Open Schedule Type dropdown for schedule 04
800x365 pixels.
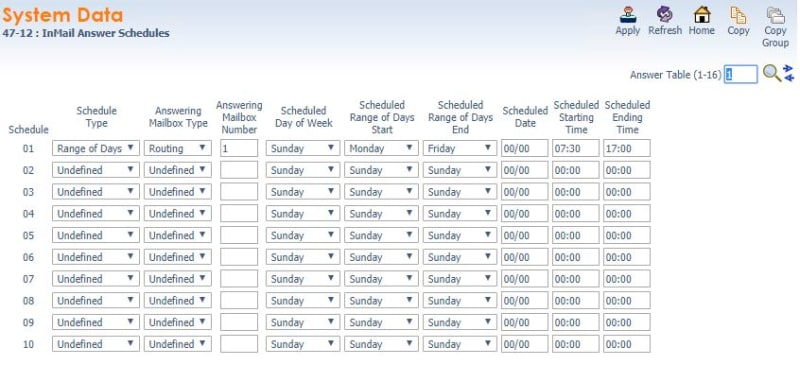[x=95, y=213]
